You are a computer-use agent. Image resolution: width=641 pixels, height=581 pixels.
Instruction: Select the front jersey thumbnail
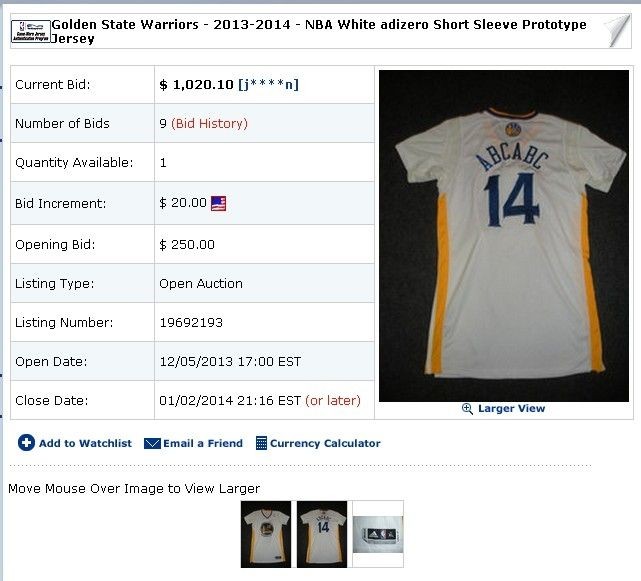tap(266, 534)
